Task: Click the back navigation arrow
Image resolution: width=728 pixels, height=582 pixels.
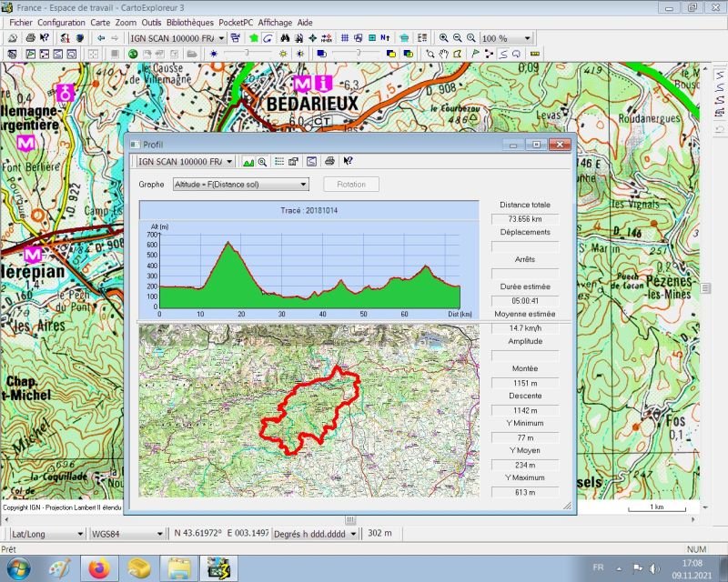Action: tap(101, 38)
